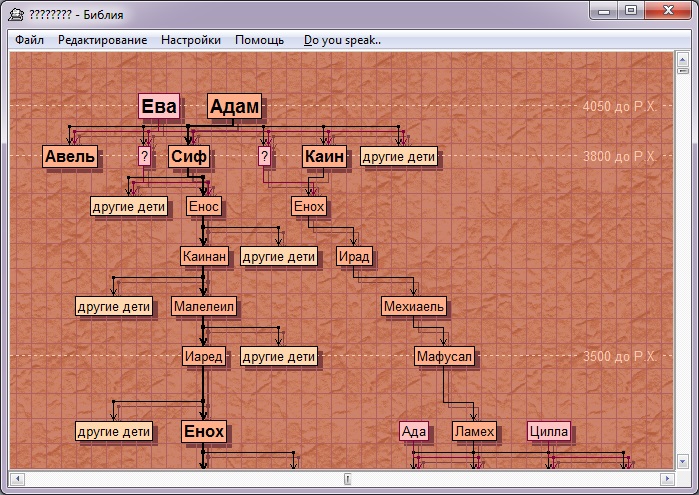Open the Файл menu
The width and height of the screenshot is (699, 495).
pyautogui.click(x=29, y=40)
